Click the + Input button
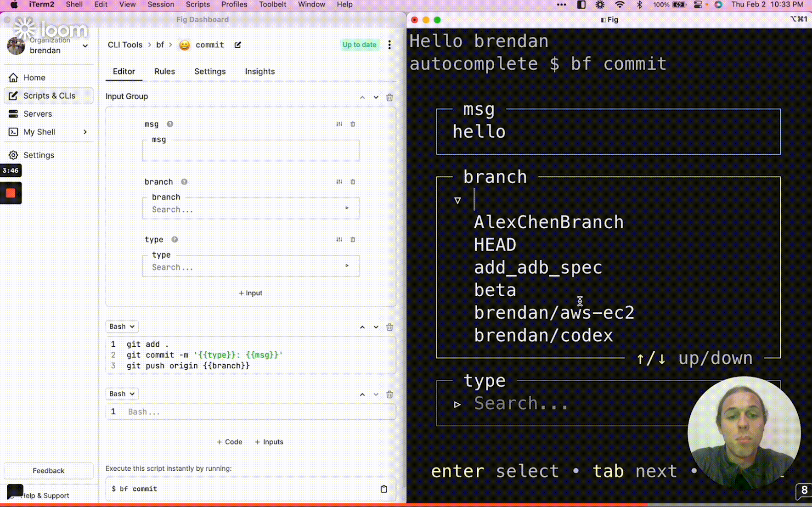The height and width of the screenshot is (507, 812). pyautogui.click(x=251, y=293)
